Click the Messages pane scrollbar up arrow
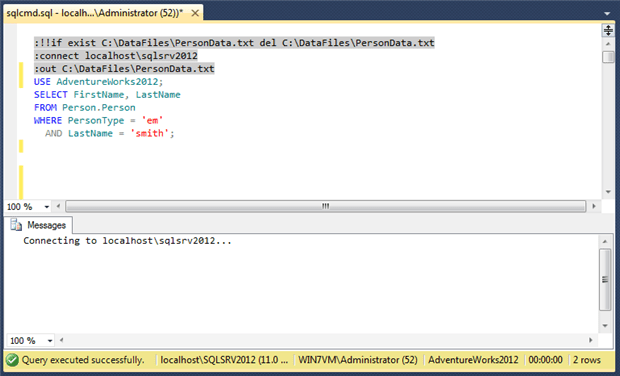Viewport: 620px width, 376px height. 605,241
